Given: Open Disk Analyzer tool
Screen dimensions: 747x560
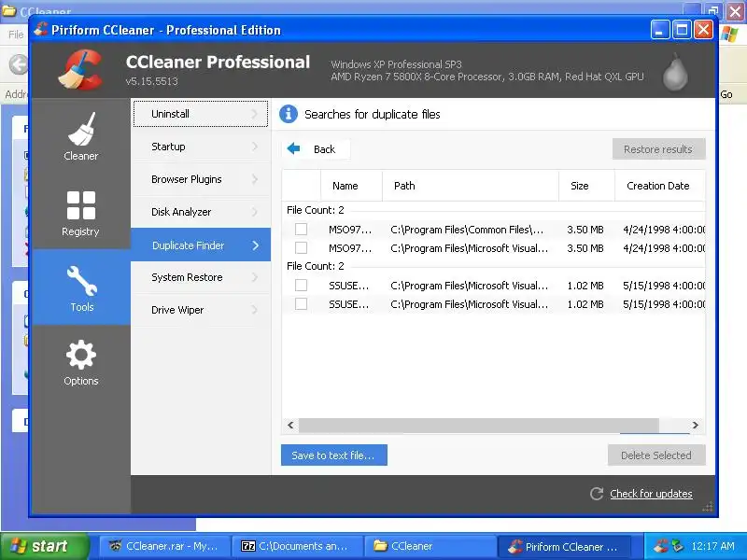Looking at the screenshot, I should (201, 212).
